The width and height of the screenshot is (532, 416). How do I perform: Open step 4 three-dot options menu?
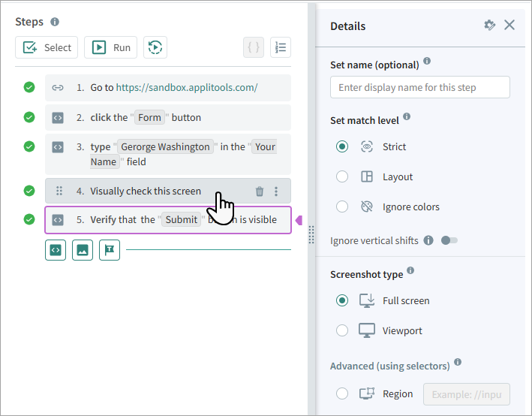click(x=276, y=191)
